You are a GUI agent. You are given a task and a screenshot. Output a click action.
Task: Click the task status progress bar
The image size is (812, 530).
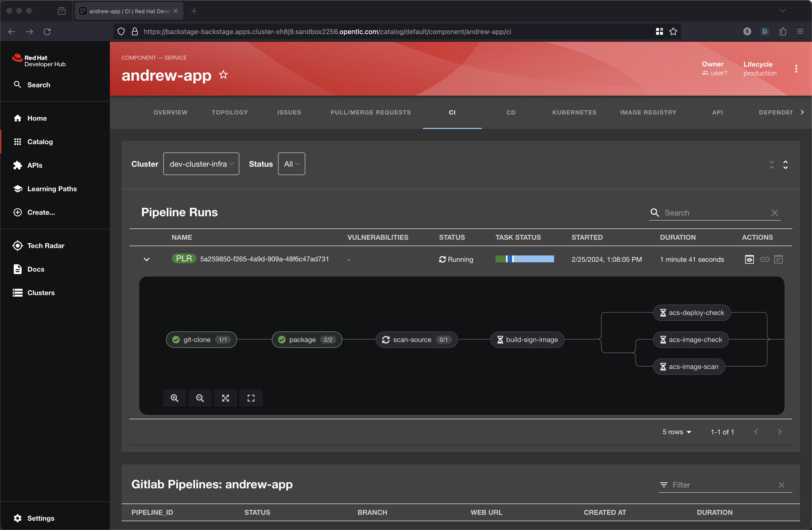click(x=524, y=259)
